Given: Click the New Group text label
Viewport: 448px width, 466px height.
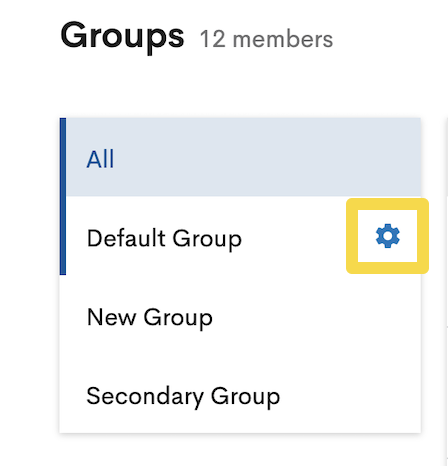Looking at the screenshot, I should (150, 317).
